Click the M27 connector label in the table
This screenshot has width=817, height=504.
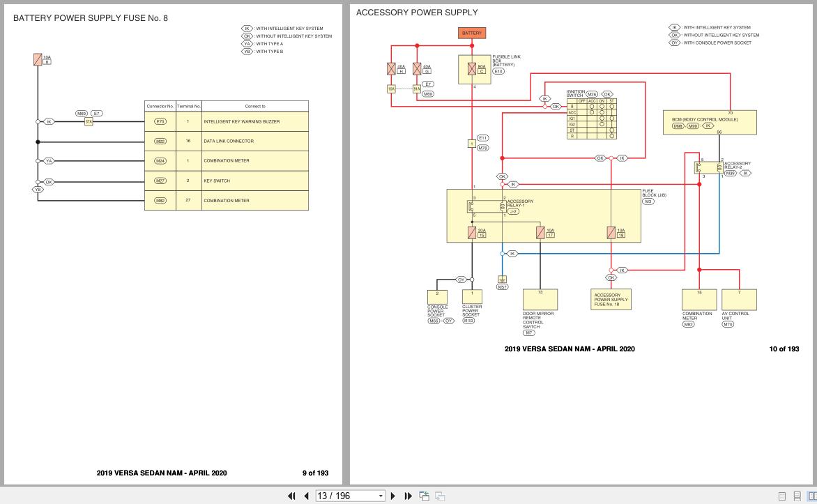[x=160, y=181]
